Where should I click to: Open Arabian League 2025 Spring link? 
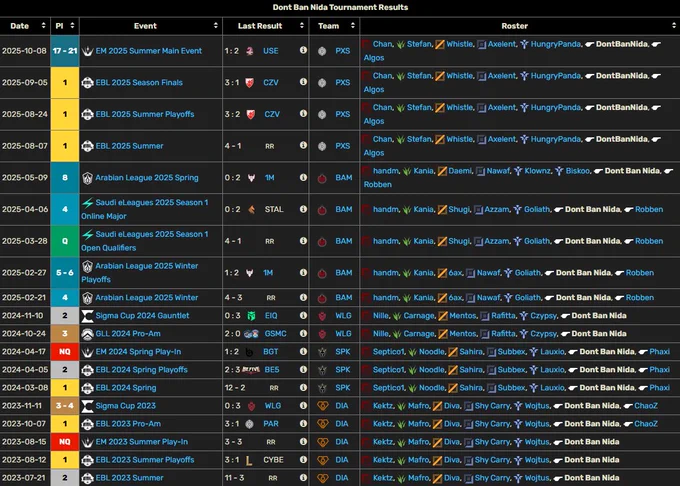(x=147, y=177)
